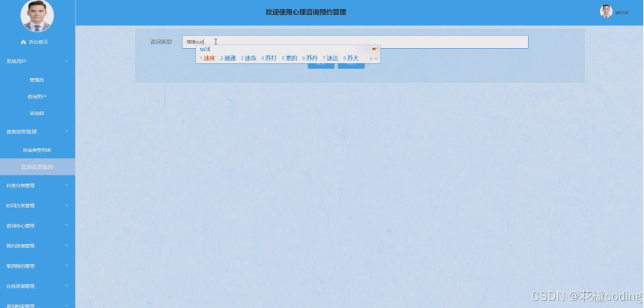Choose IME candidate 2 速递
644x308 pixels.
(228, 58)
